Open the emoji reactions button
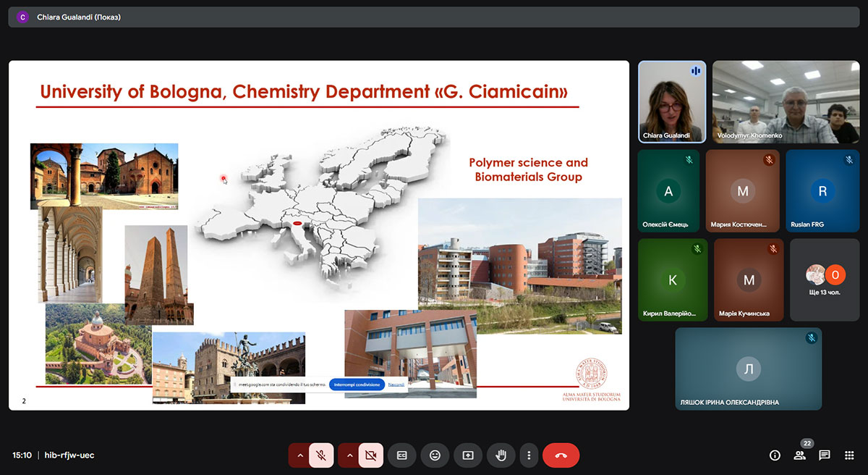The height and width of the screenshot is (475, 868). click(435, 455)
